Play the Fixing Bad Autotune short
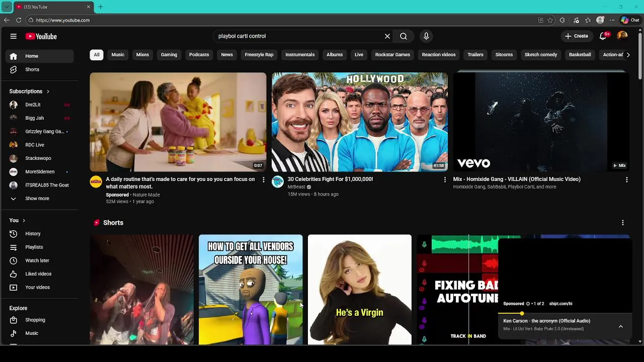 tap(457, 290)
